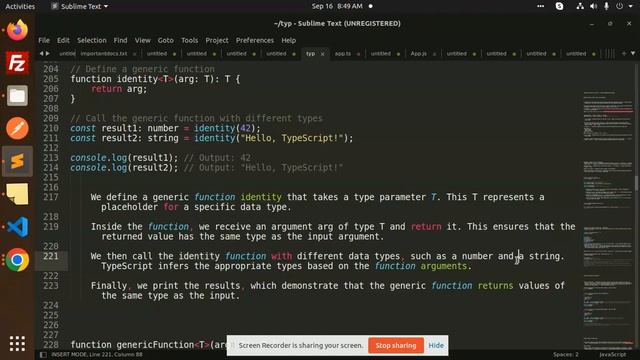Screen dimensions: 640x360
Task: Go to previous tab with left arrow
Action: (x=41, y=53)
